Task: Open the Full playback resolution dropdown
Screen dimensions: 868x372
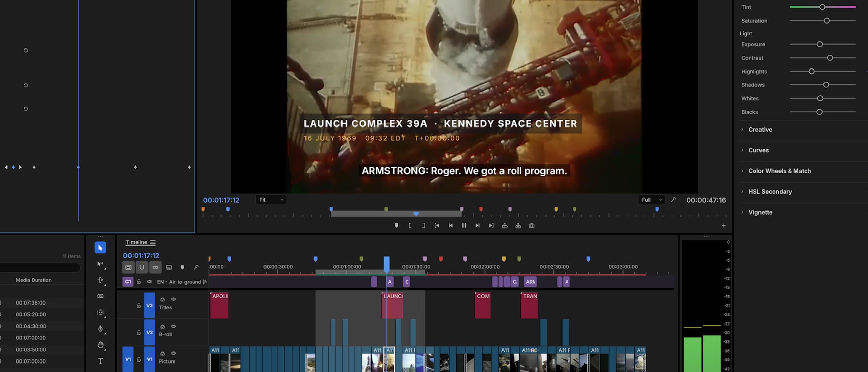Action: click(651, 200)
